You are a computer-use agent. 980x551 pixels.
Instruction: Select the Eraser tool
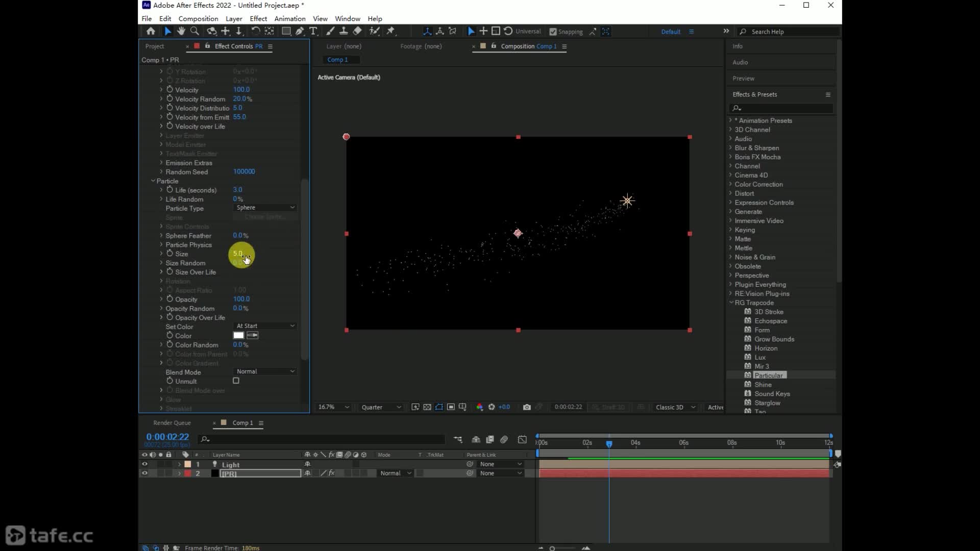pos(357,31)
